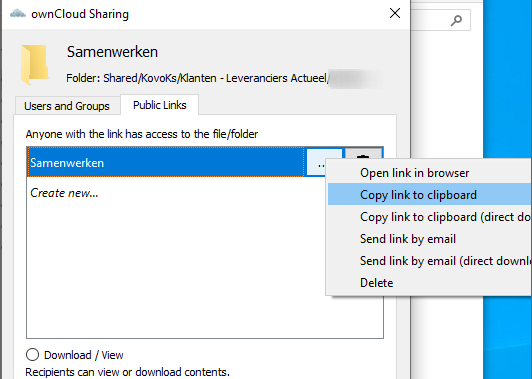Click the search magnifier in background window

coord(456,20)
